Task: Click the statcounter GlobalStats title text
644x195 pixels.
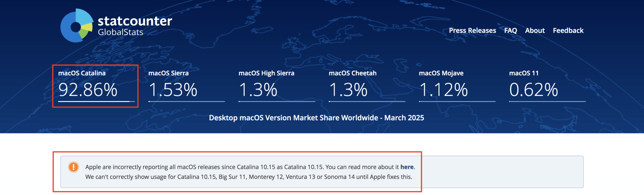Action: pyautogui.click(x=135, y=25)
